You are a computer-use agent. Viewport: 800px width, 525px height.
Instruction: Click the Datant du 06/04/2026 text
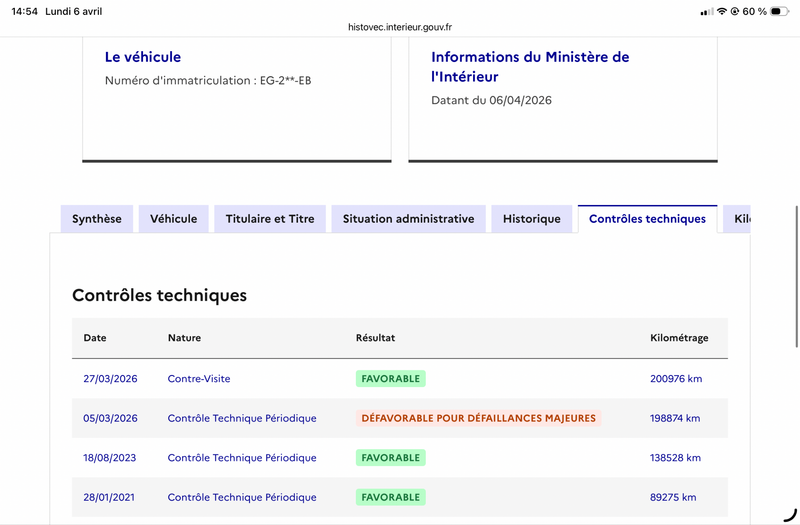coord(491,100)
